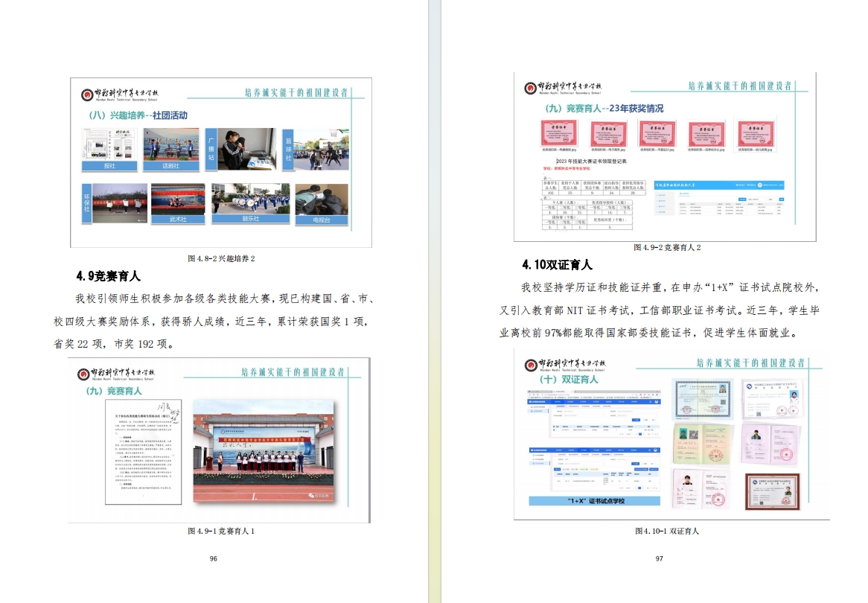Click slogan 培养诚实能干的祖国建设者 in figure 4.10-1
This screenshot has width=868, height=603.
tap(750, 363)
